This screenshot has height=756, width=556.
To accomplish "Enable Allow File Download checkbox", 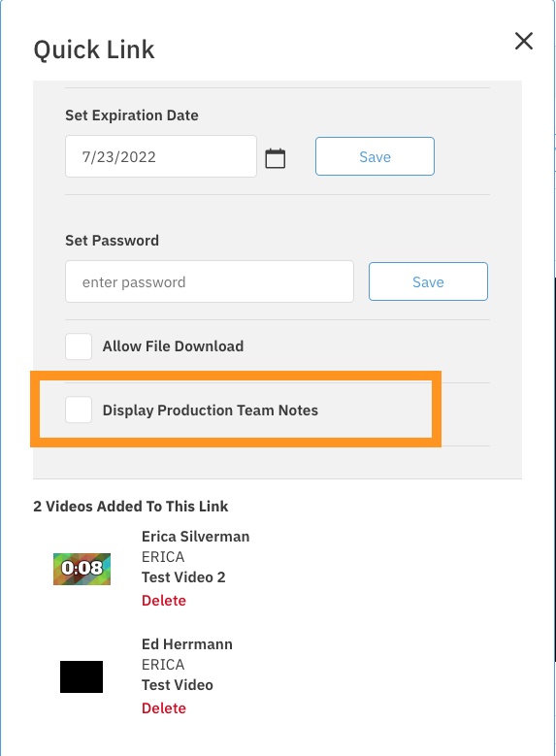I will pyautogui.click(x=79, y=346).
